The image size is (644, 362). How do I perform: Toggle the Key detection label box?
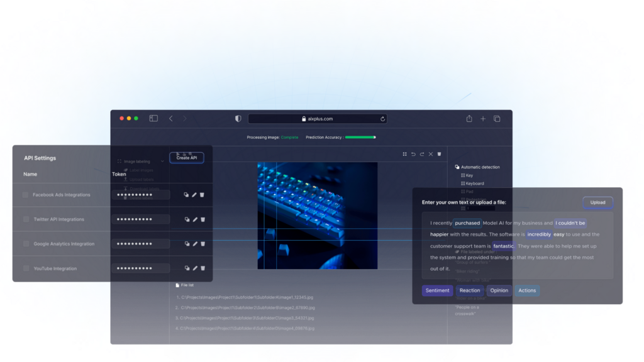tap(463, 175)
